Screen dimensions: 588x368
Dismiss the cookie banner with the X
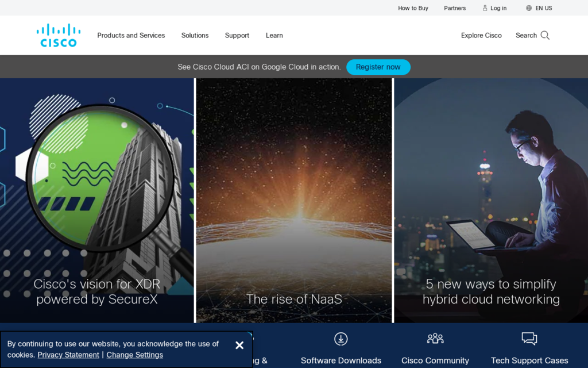coord(239,345)
